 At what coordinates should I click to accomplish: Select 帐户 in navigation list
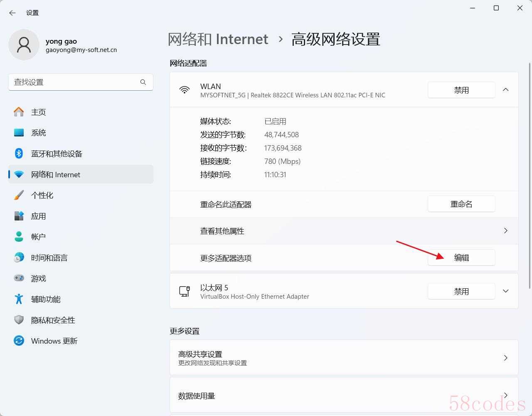click(x=38, y=237)
